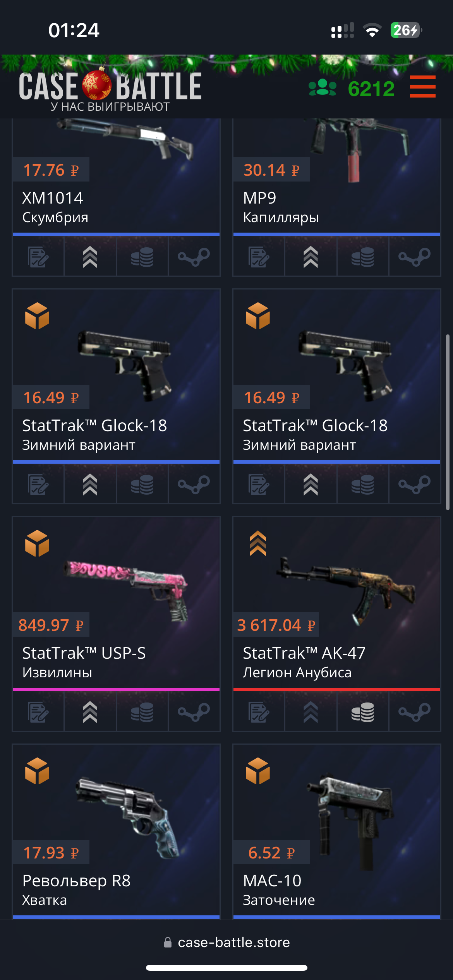Click the contract icon under MP9 Капилляры
The image size is (453, 980).
(x=259, y=257)
